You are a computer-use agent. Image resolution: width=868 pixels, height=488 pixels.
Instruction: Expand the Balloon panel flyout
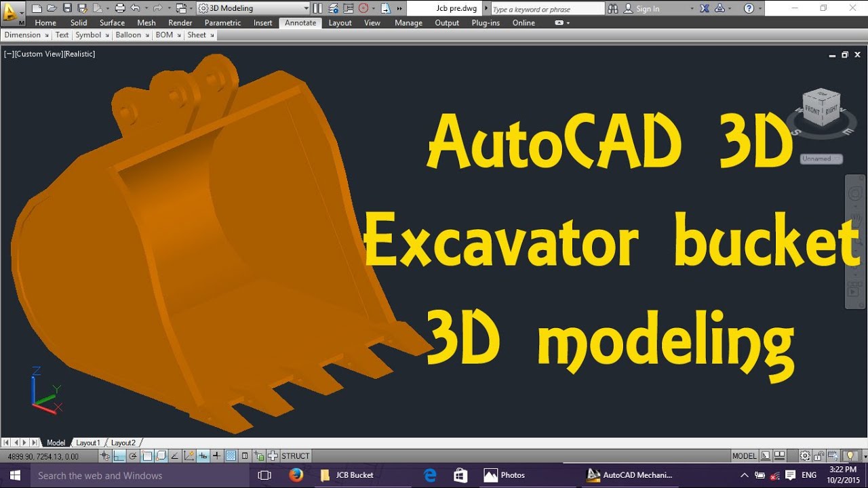(x=147, y=35)
